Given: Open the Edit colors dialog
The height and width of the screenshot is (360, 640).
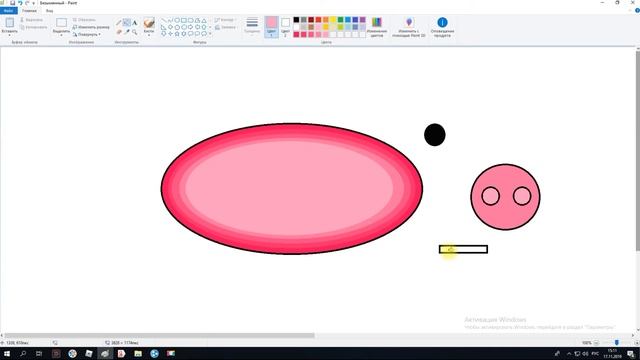Looking at the screenshot, I should coord(377,27).
